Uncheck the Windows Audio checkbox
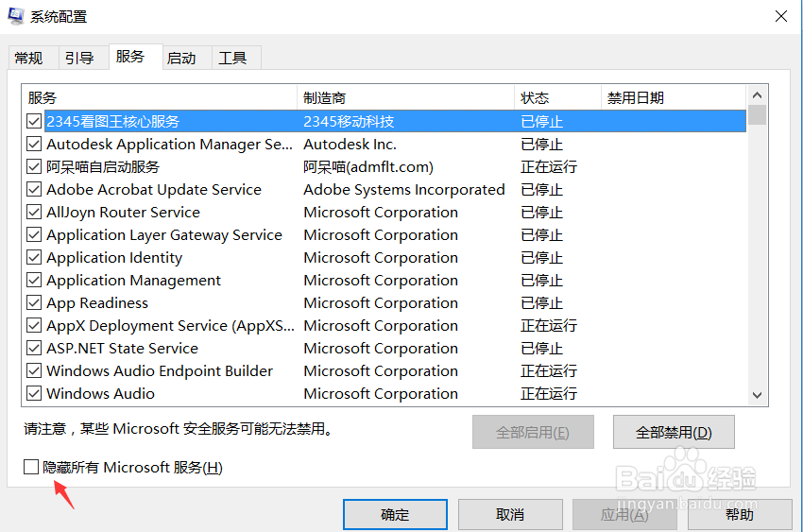The width and height of the screenshot is (803, 532). [34, 393]
